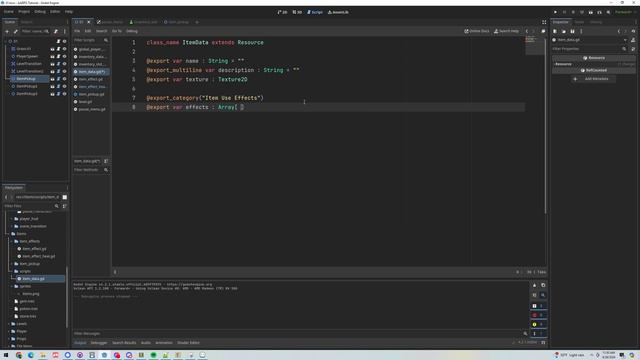This screenshot has height=360, width=640.
Task: Stop the running project
Action: pos(573,12)
